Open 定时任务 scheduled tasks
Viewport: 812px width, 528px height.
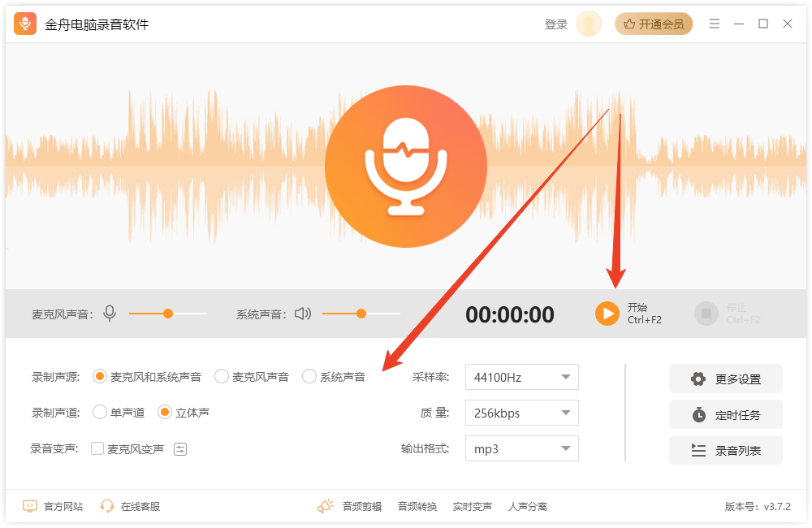pos(725,414)
